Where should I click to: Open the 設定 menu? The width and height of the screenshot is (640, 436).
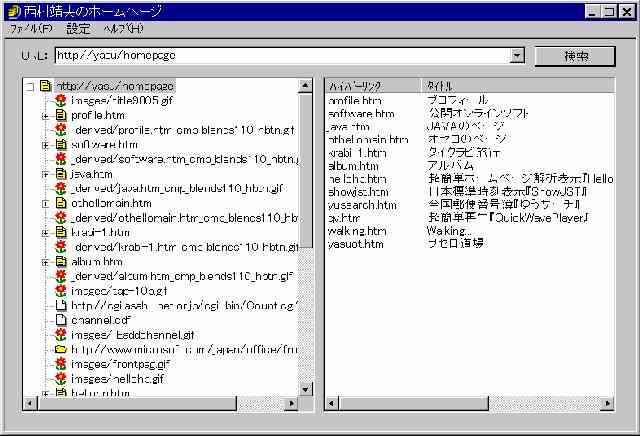click(x=78, y=29)
